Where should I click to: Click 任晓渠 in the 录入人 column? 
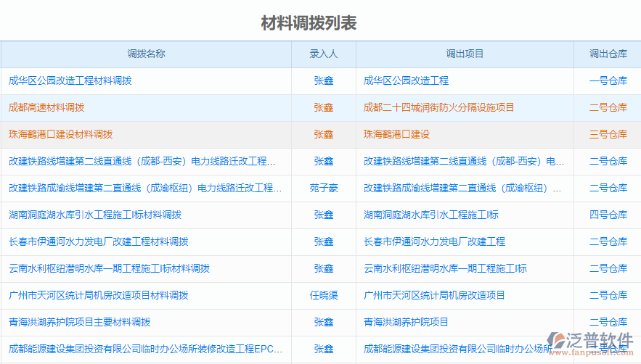point(324,295)
